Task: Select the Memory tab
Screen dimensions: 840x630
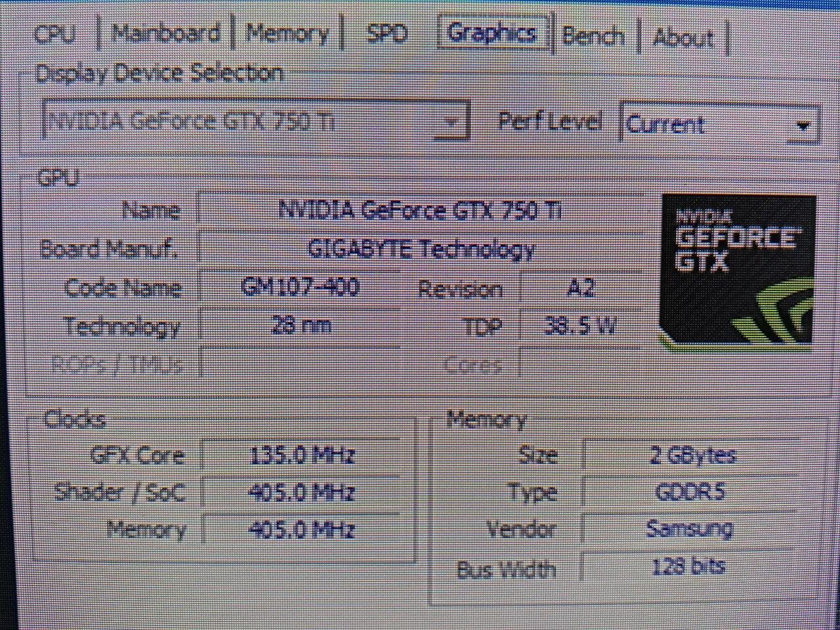Action: pyautogui.click(x=287, y=33)
